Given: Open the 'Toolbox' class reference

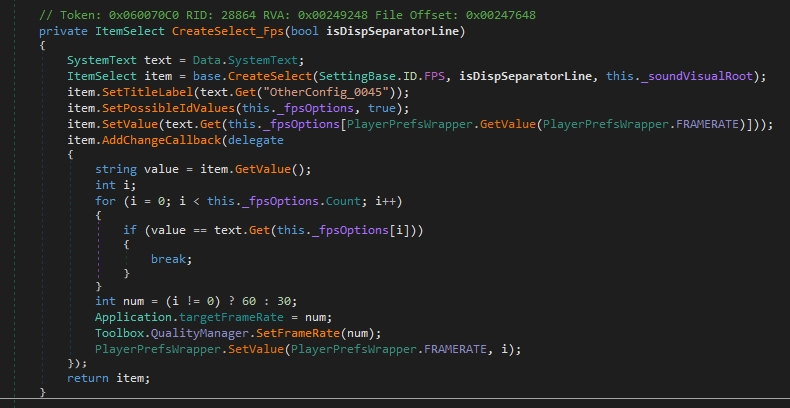Looking at the screenshot, I should pos(119,333).
